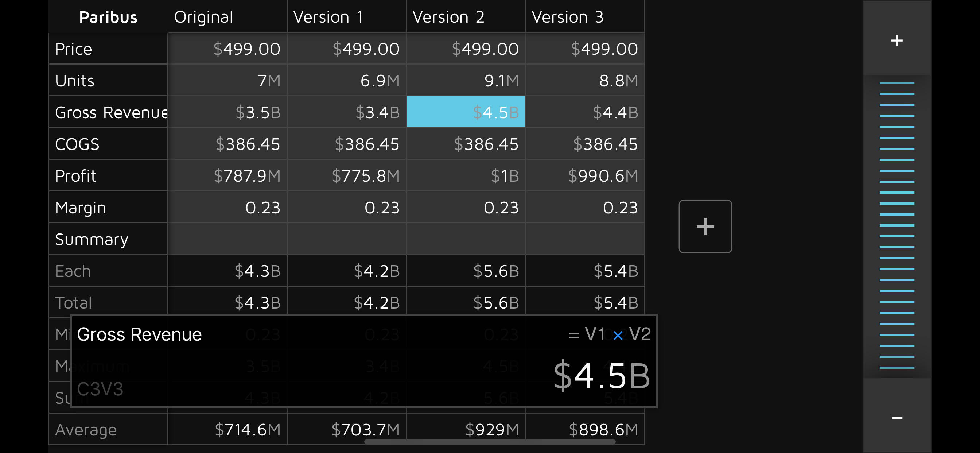The height and width of the screenshot is (453, 980).
Task: Select the Version 1 column header
Action: click(x=346, y=17)
